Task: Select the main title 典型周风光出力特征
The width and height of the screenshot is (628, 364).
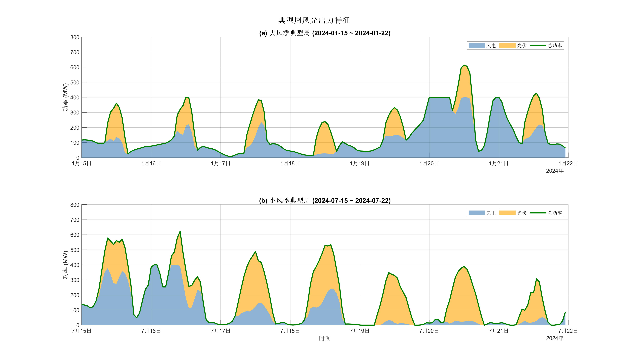Action: 314,20
